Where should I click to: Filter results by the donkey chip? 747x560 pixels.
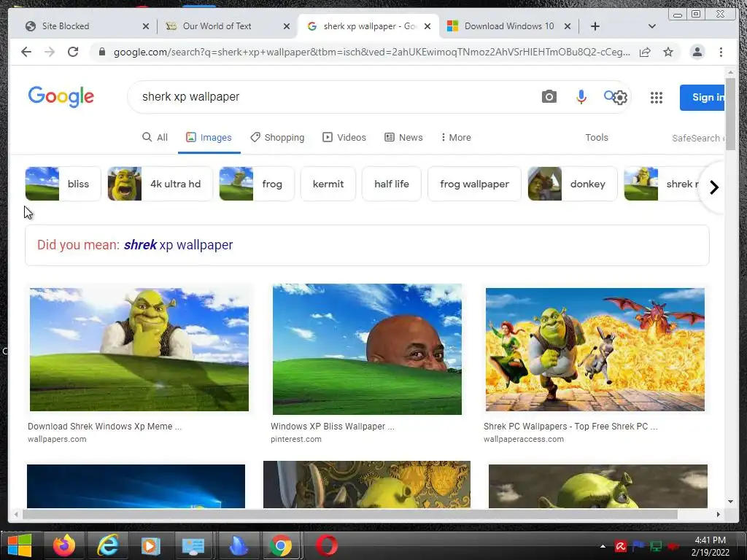point(573,184)
